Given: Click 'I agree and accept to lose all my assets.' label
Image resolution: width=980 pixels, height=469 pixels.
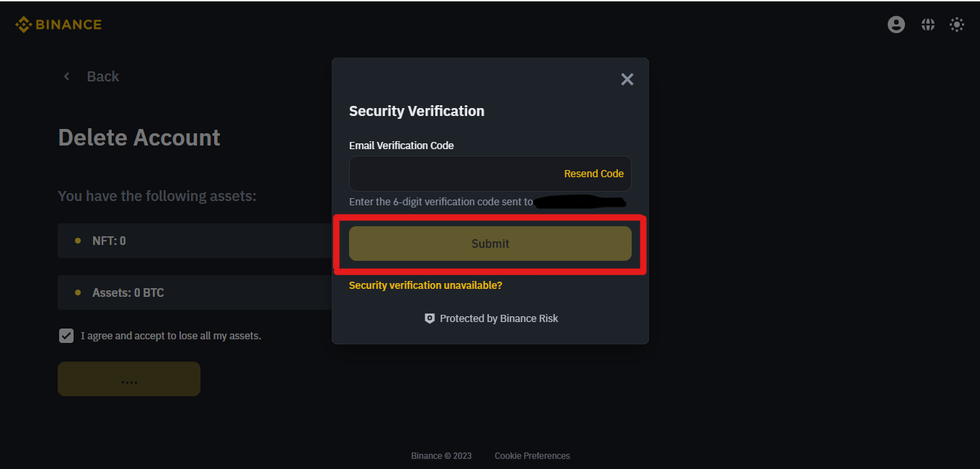Looking at the screenshot, I should 171,336.
